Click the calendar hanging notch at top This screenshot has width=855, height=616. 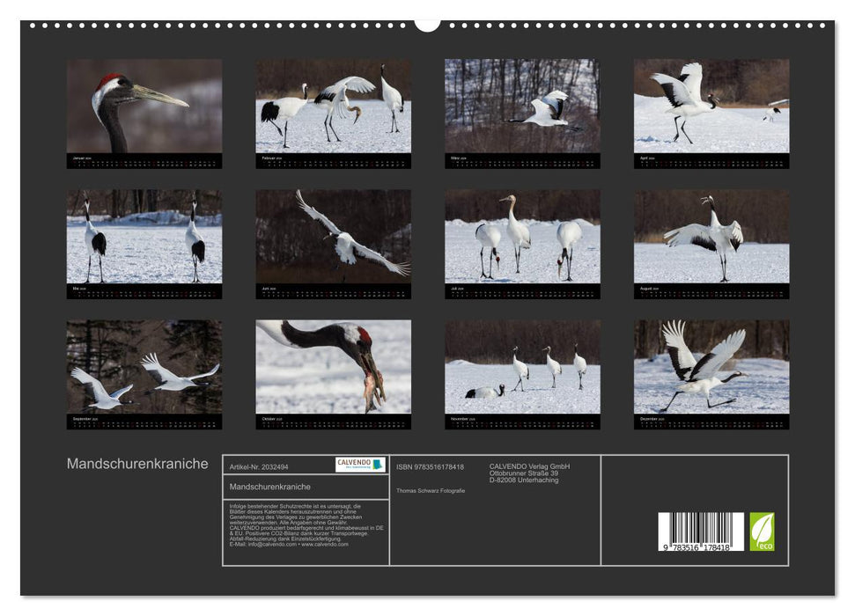click(x=427, y=25)
